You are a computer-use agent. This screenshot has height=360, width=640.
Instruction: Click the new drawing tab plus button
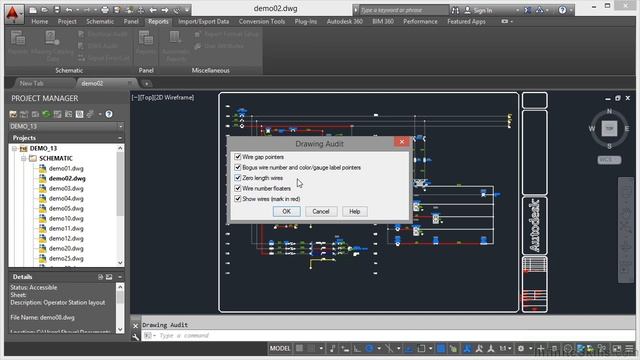pyautogui.click(x=147, y=84)
